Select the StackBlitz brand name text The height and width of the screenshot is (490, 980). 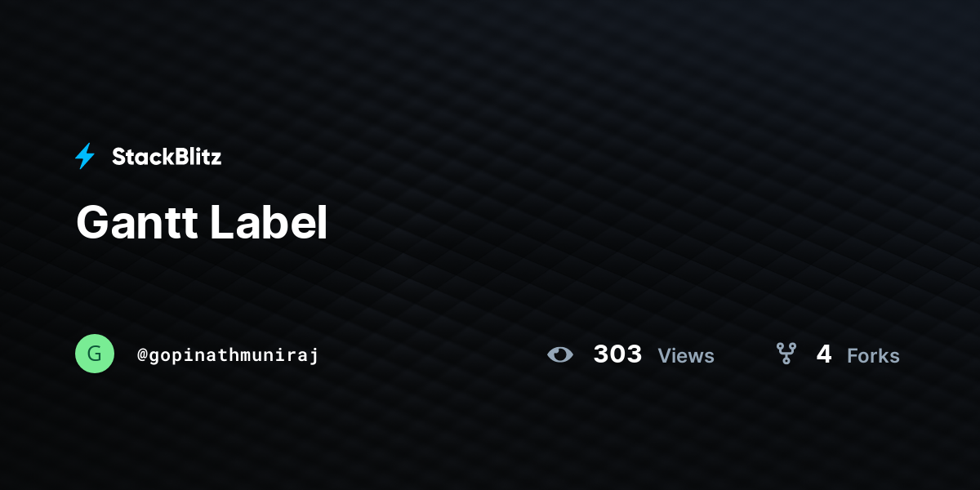(167, 157)
